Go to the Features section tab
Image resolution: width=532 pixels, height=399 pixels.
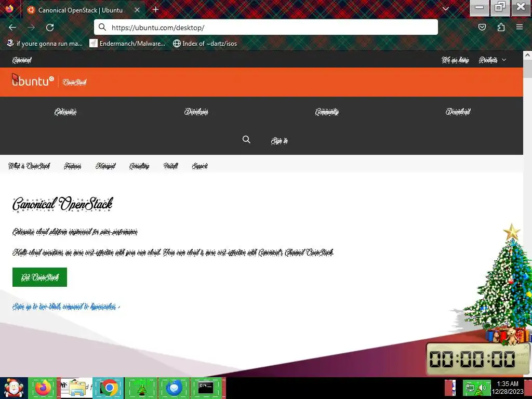click(72, 166)
